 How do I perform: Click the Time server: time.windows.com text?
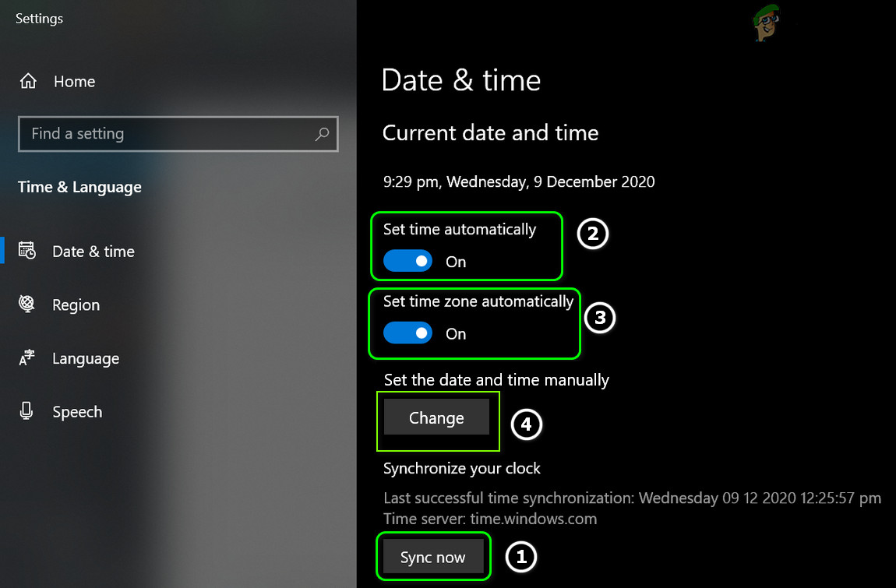(x=490, y=519)
